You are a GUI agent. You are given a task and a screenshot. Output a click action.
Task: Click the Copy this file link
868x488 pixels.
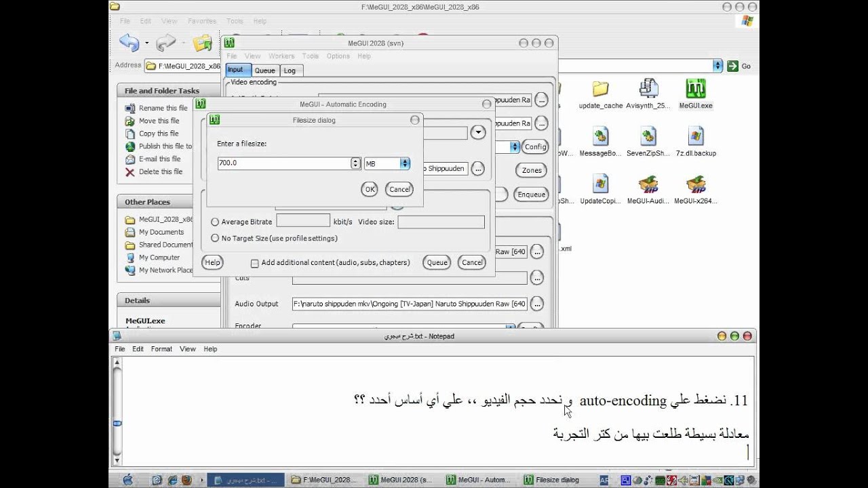pos(159,134)
